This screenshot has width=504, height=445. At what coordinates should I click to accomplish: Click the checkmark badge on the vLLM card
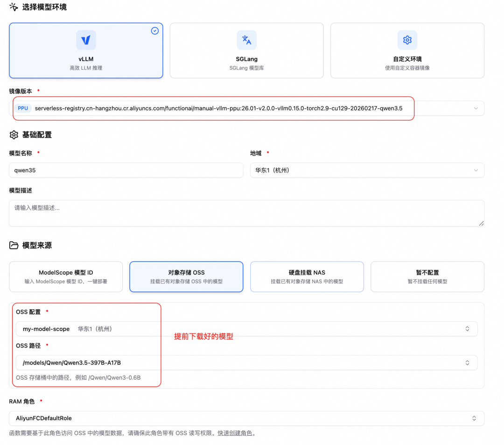(154, 30)
